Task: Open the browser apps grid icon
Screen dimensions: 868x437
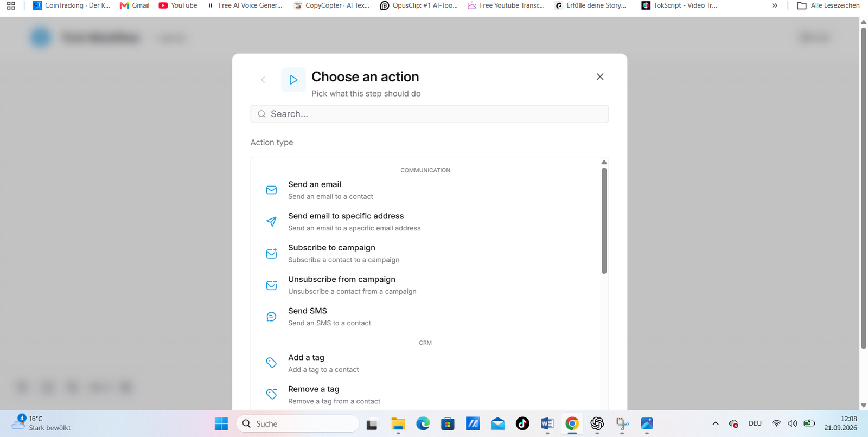Action: pyautogui.click(x=11, y=5)
